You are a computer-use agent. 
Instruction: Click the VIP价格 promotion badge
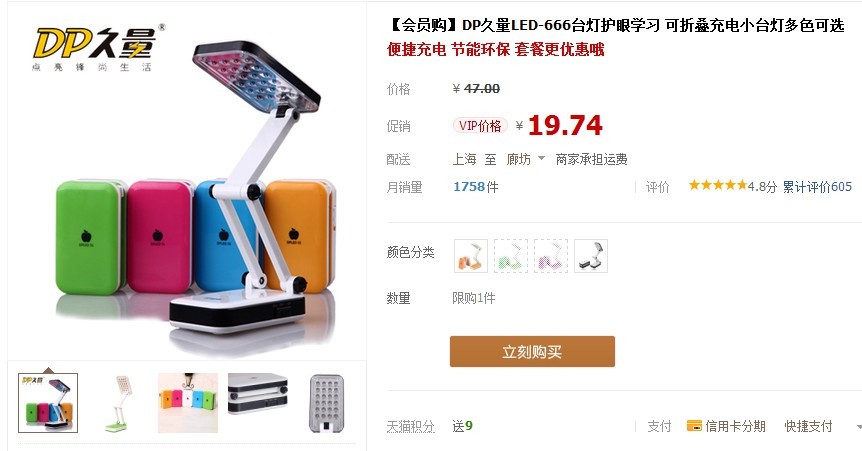tap(480, 126)
